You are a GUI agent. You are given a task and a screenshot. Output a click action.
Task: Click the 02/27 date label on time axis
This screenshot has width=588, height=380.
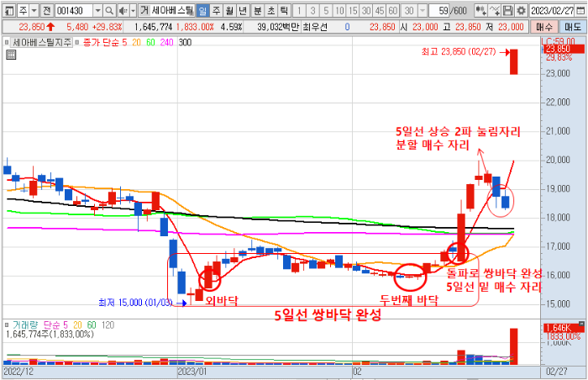[556, 372]
